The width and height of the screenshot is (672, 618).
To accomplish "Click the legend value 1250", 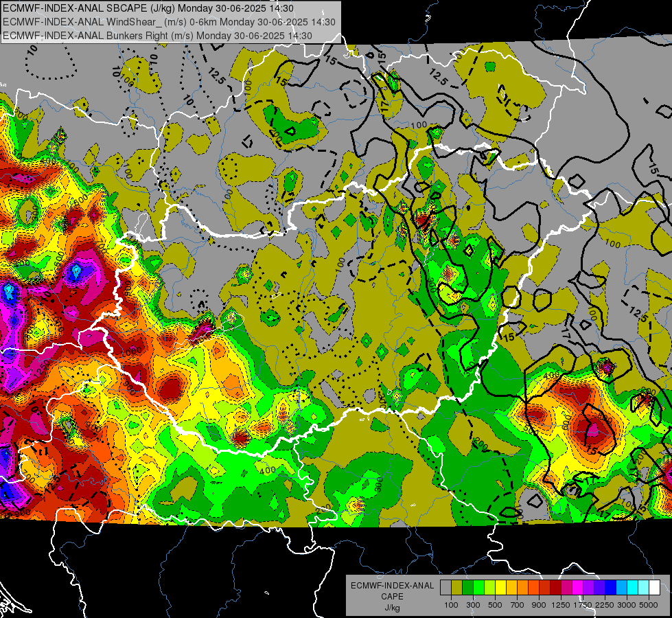I will (561, 605).
